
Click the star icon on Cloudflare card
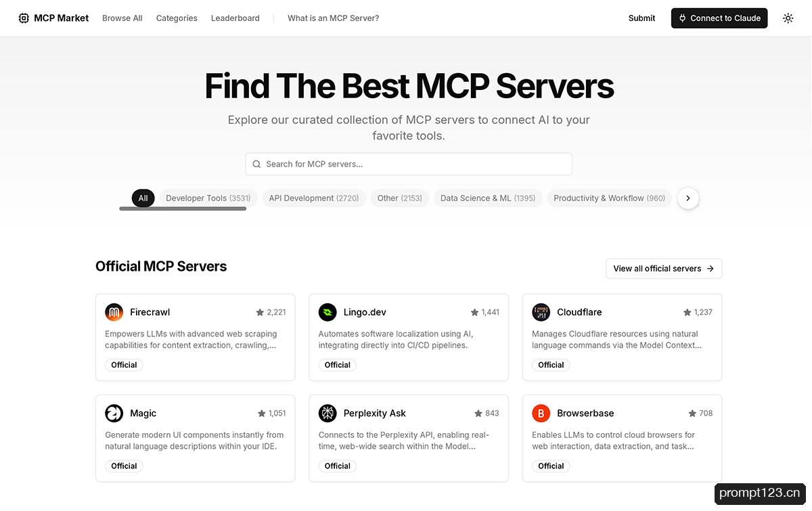point(687,313)
